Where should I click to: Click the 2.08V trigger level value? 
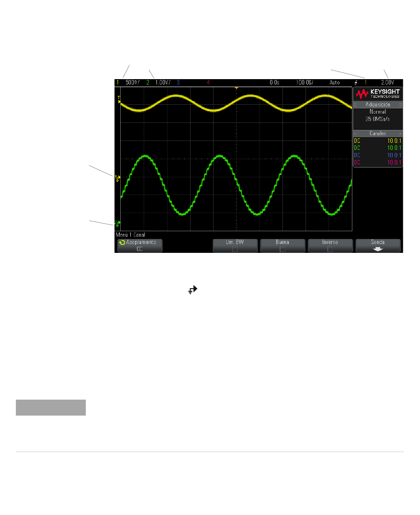coord(387,82)
